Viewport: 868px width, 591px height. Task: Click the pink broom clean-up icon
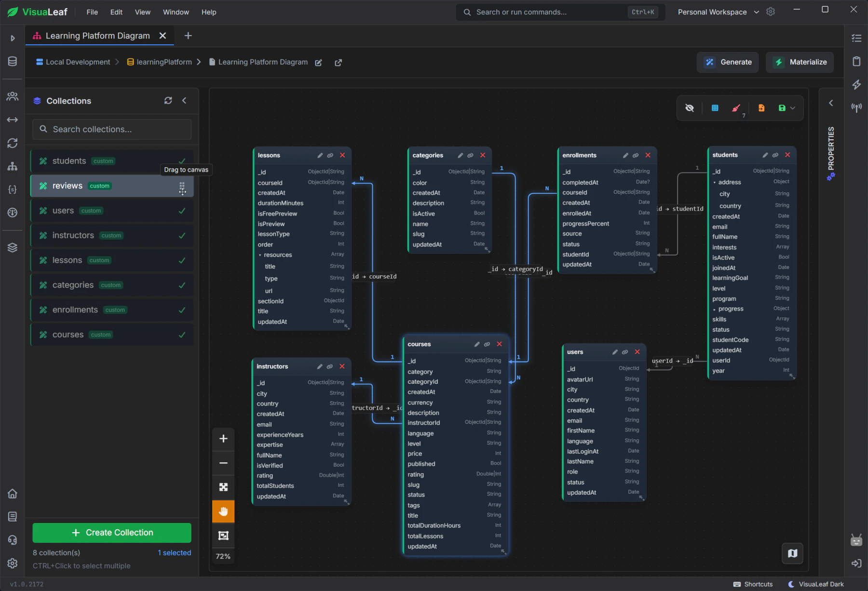(x=736, y=108)
